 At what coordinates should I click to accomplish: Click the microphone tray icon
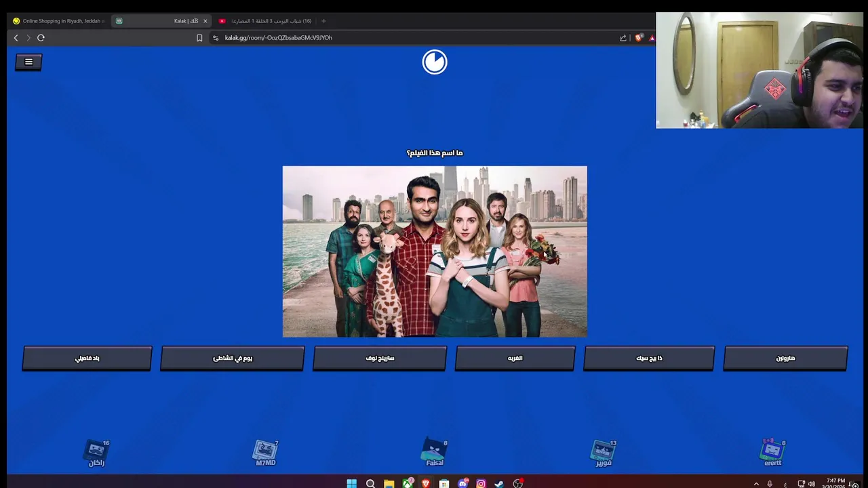coord(770,484)
